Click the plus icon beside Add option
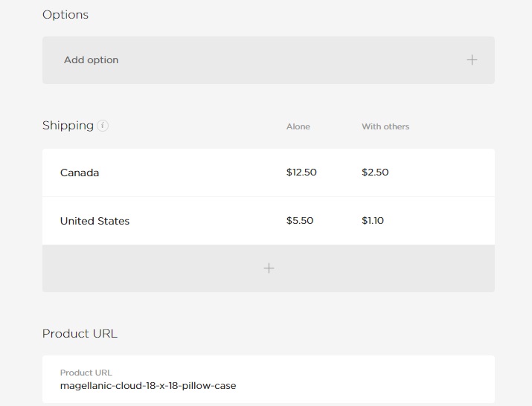532x406 pixels. point(472,60)
